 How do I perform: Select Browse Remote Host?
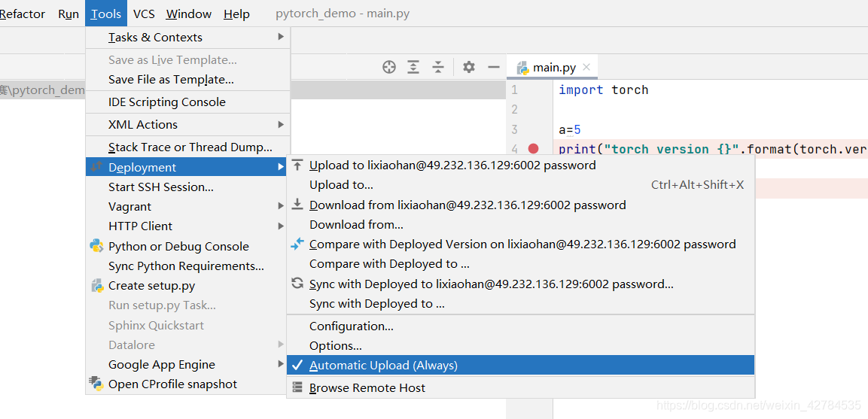(x=520, y=388)
